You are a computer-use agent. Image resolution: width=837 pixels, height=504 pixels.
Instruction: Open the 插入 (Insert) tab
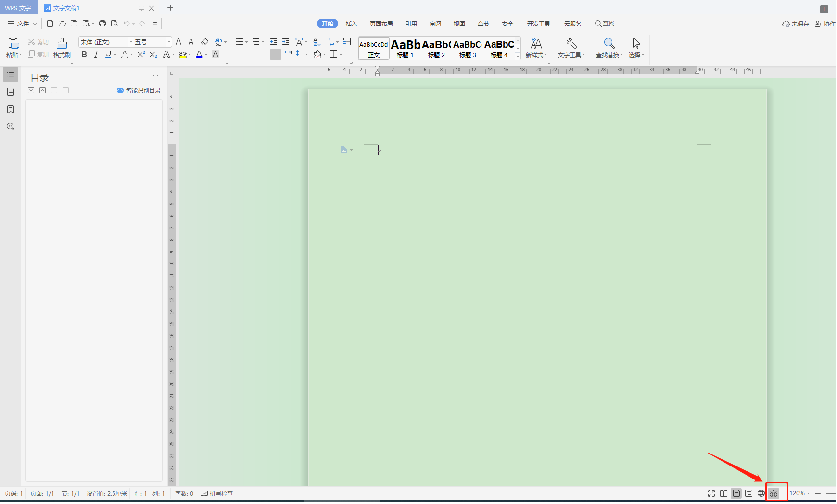point(351,24)
